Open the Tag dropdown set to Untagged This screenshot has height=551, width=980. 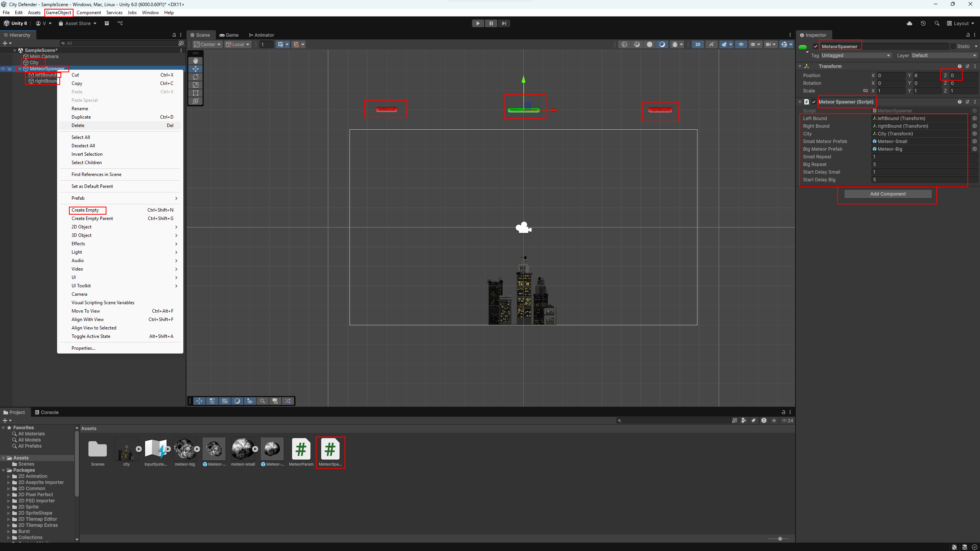click(x=856, y=55)
